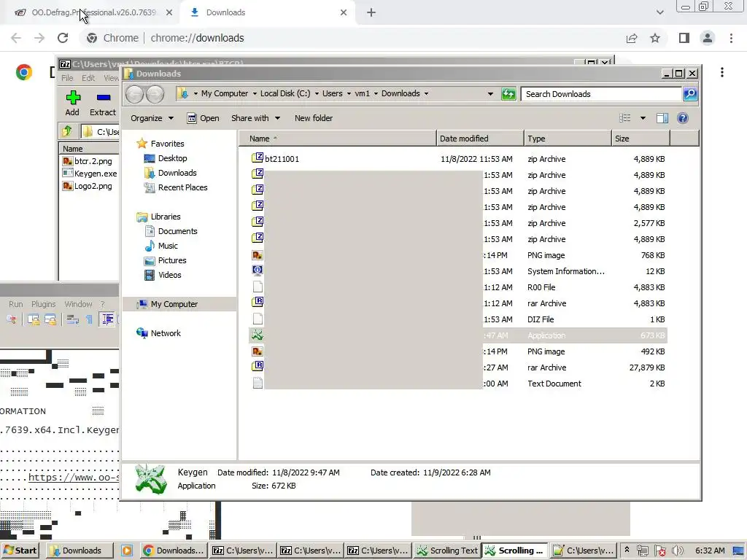Expand the view options dropdown arrow
Image resolution: width=747 pixels, height=560 pixels.
(643, 118)
